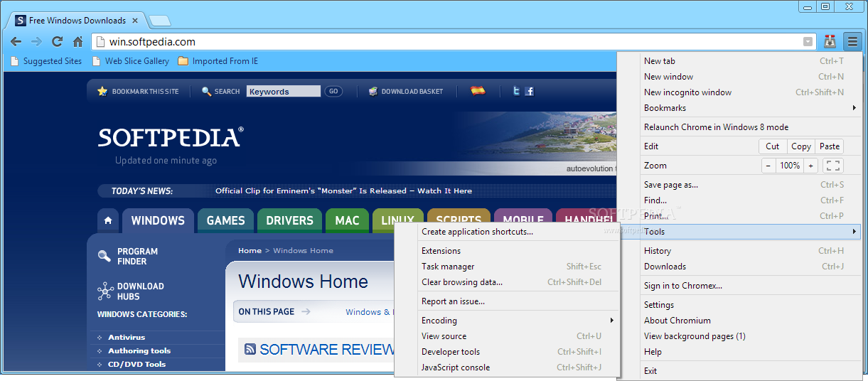Open History from the Chrome menu
The width and height of the screenshot is (868, 381).
[739, 251]
